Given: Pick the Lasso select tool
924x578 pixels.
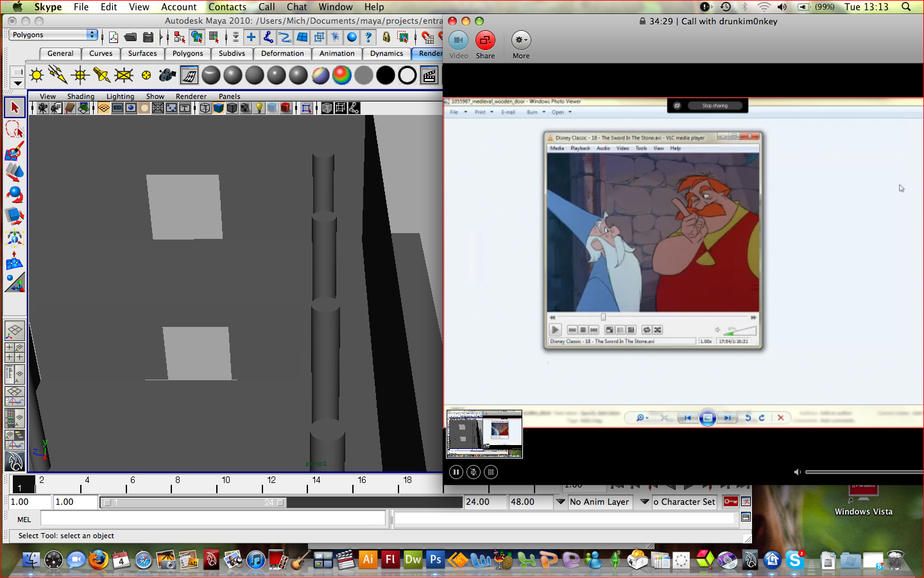Looking at the screenshot, I should point(15,130).
